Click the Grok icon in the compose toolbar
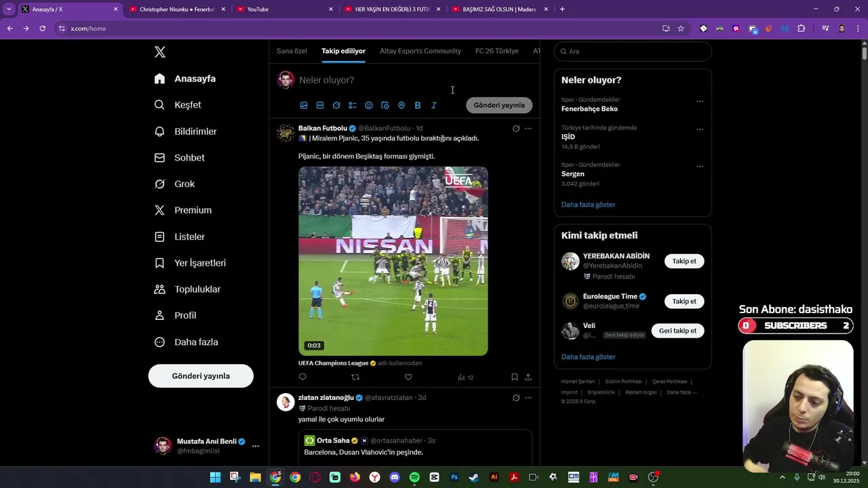Image resolution: width=868 pixels, height=488 pixels. [336, 105]
